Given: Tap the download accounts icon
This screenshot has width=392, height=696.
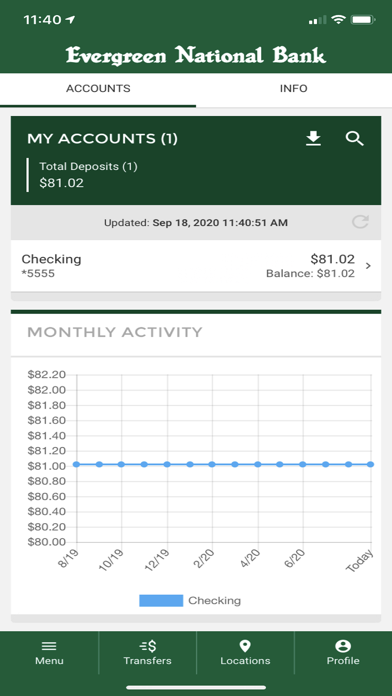Looking at the screenshot, I should tap(313, 139).
